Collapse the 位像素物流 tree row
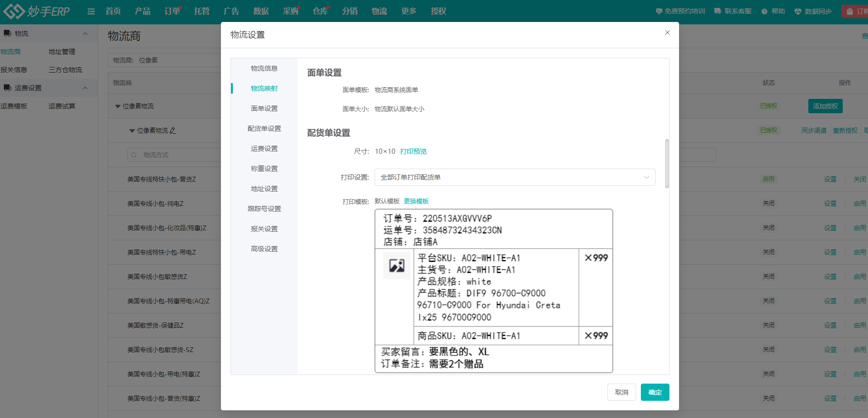The width and height of the screenshot is (868, 418). [118, 107]
